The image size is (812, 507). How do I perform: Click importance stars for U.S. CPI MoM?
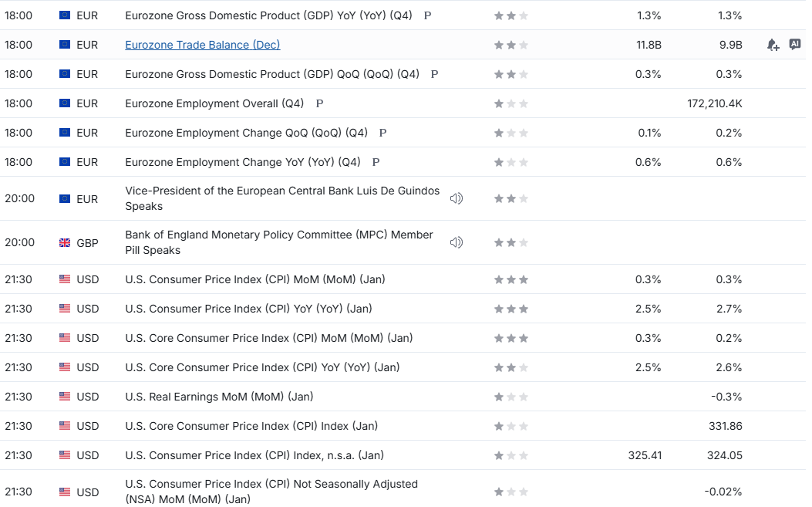point(511,280)
